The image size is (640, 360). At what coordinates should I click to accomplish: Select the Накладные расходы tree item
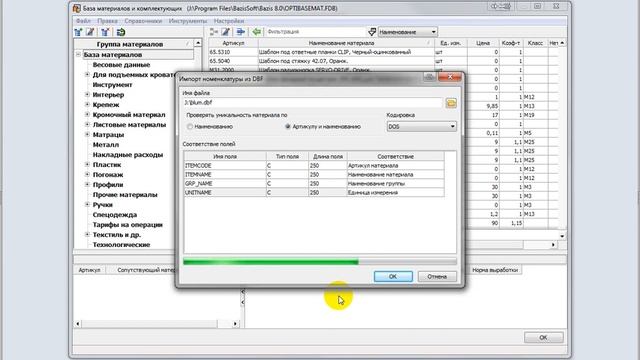(x=128, y=155)
